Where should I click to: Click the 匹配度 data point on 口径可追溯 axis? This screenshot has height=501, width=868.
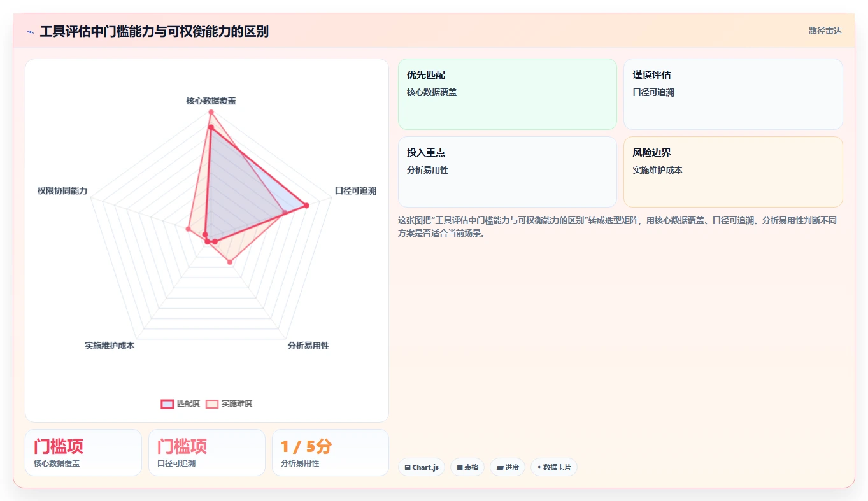(306, 205)
